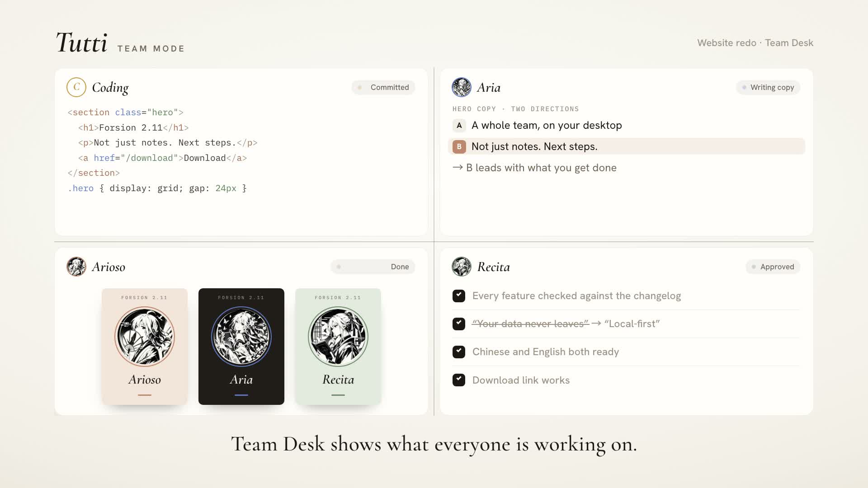Open the 'Website redo · Team Desk' breadcrumb
Viewport: 868px width, 488px height.
click(755, 43)
